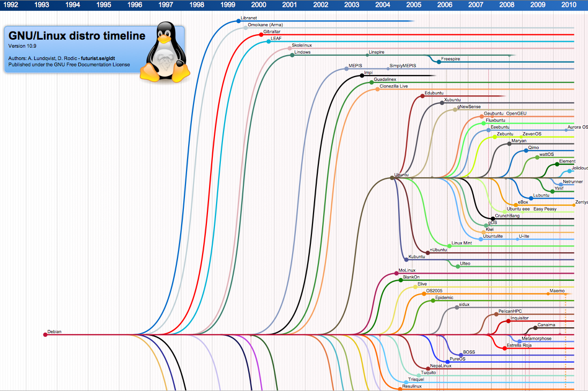Screen dimensions: 588x391
Task: Click the Kubuntu node
Action: click(406, 259)
